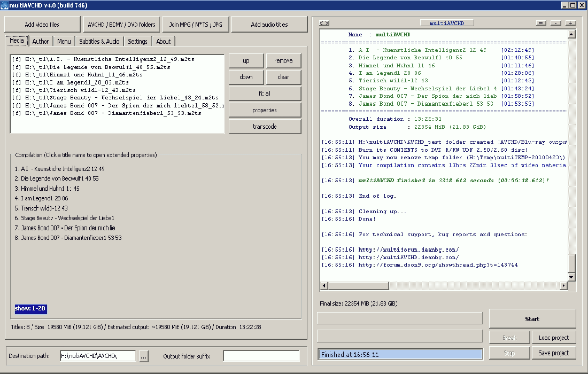Click the "show: 1-28" label
Image resolution: width=588 pixels, height=374 pixels.
[30, 309]
